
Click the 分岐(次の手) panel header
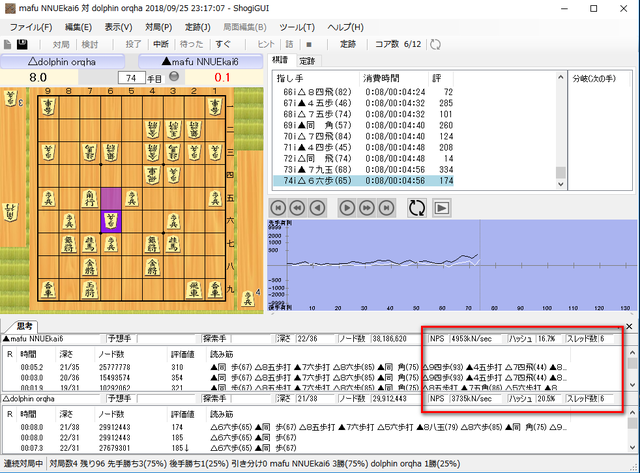point(594,78)
